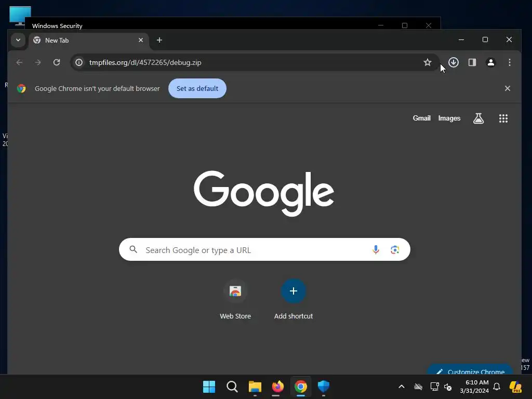Open Chrome side panel

(x=472, y=62)
